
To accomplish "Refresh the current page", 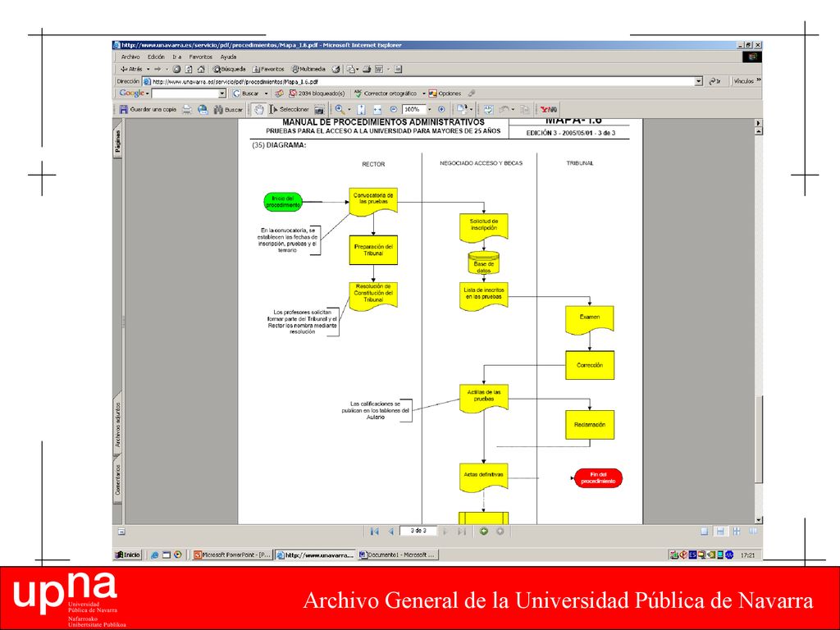I will coord(189,69).
